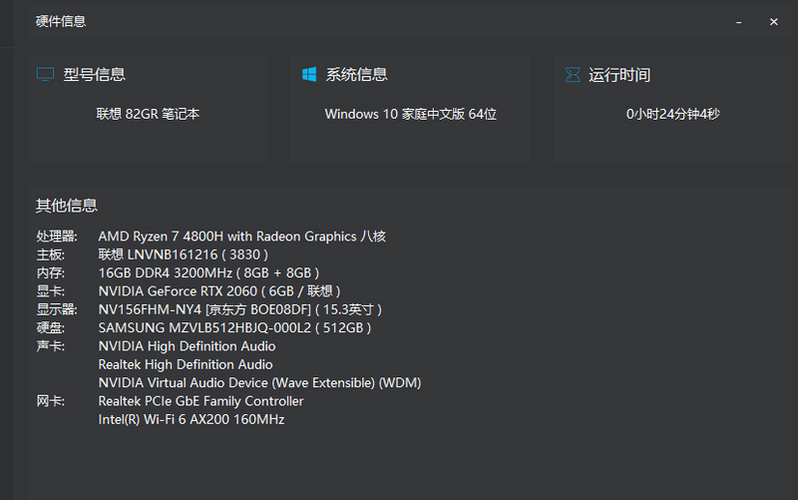Select the 型号信息 card heading

(95, 75)
